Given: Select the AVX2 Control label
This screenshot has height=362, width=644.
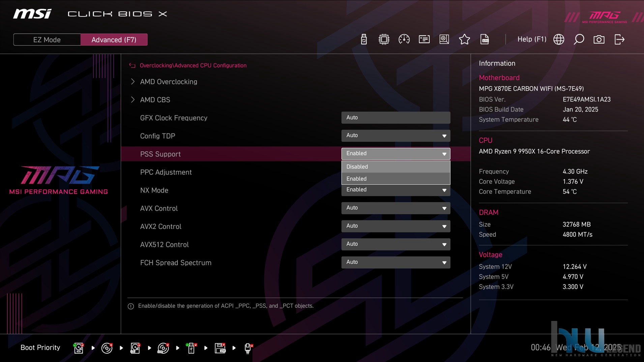Looking at the screenshot, I should [160, 227].
